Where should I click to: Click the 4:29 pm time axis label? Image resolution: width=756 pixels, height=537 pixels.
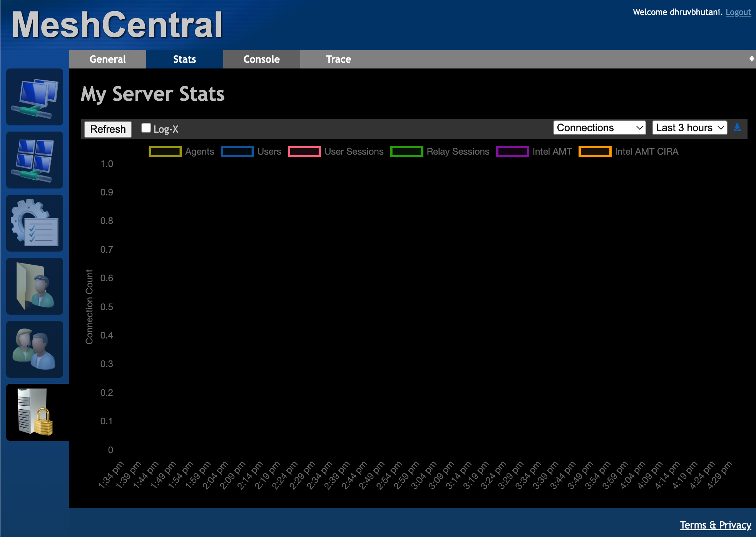[x=720, y=475]
